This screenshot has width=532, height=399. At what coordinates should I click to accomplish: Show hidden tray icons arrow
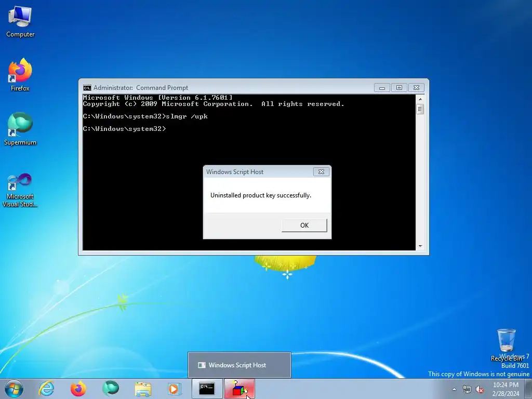[x=454, y=390]
